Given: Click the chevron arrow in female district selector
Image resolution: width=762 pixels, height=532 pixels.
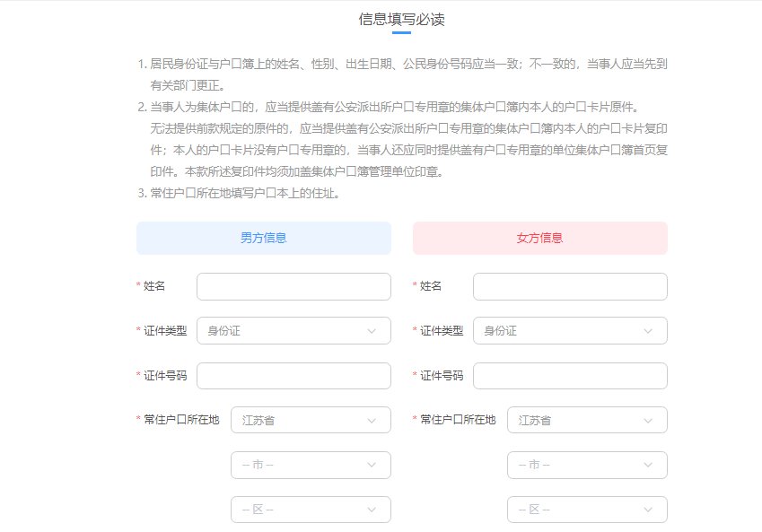Looking at the screenshot, I should [649, 510].
